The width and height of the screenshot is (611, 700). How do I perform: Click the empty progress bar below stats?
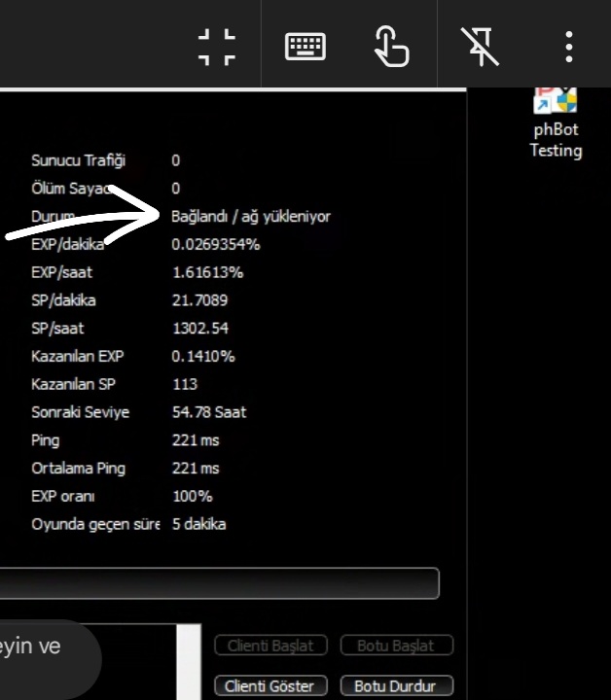tap(219, 583)
